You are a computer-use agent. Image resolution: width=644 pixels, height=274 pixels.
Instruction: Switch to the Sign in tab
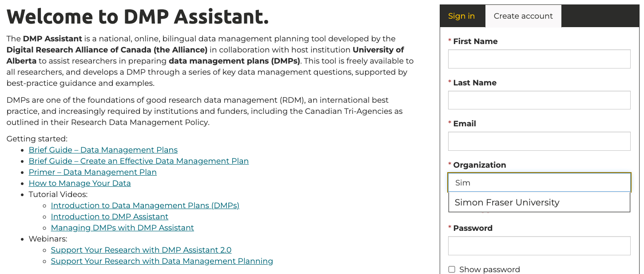[461, 16]
